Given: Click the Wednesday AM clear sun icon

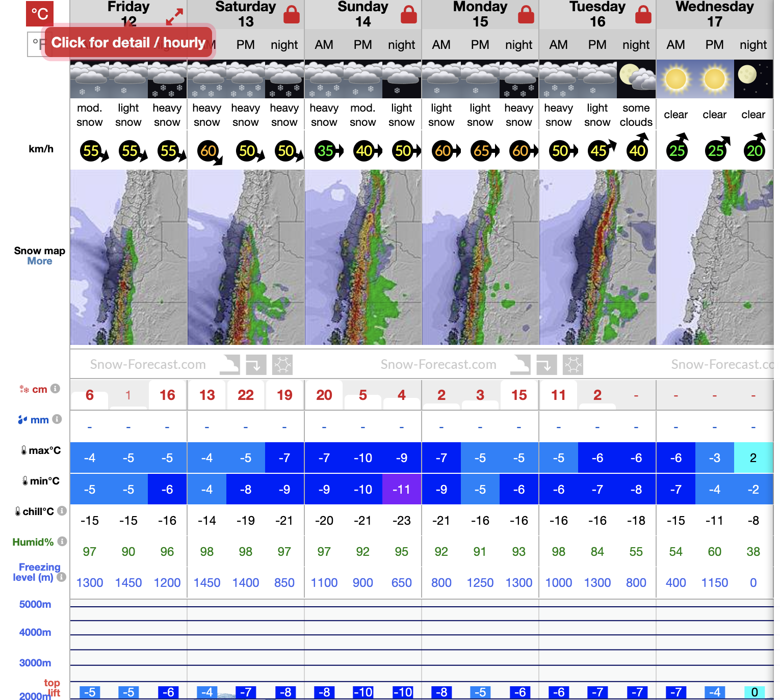Looking at the screenshot, I should coord(676,79).
